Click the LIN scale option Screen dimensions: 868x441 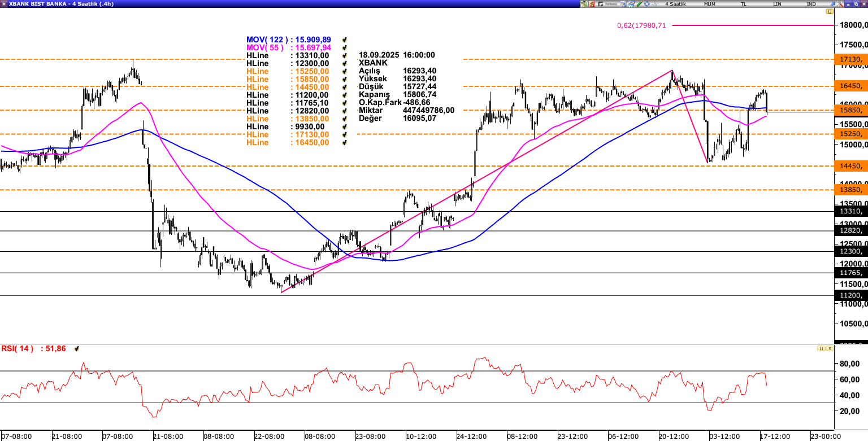[778, 4]
